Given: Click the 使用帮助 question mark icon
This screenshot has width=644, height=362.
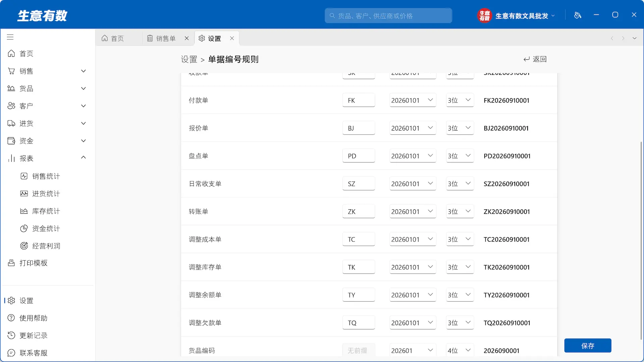Looking at the screenshot, I should pos(11,318).
